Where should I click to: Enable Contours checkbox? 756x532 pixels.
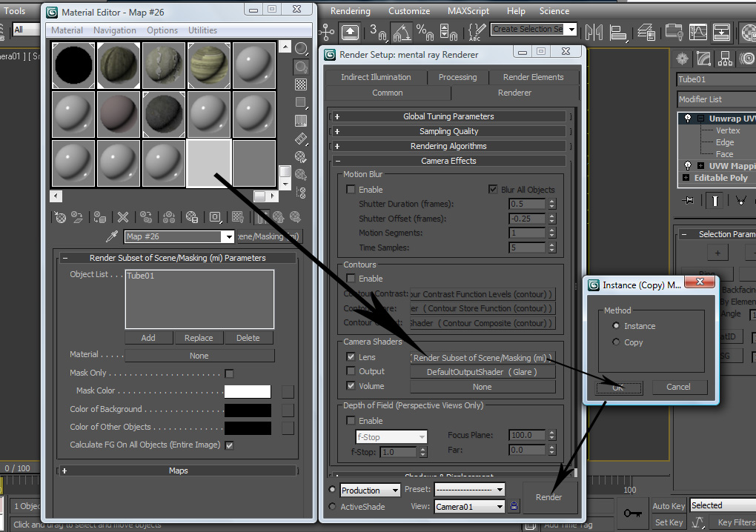click(351, 278)
